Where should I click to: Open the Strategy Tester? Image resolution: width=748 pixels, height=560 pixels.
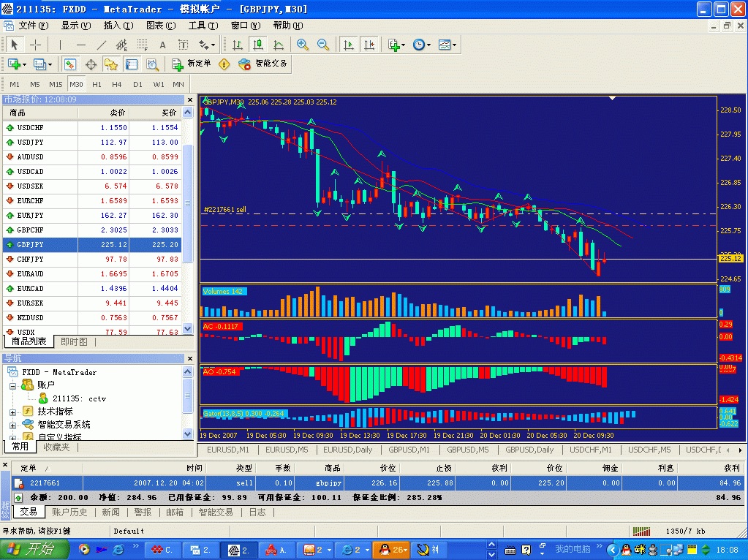click(152, 64)
